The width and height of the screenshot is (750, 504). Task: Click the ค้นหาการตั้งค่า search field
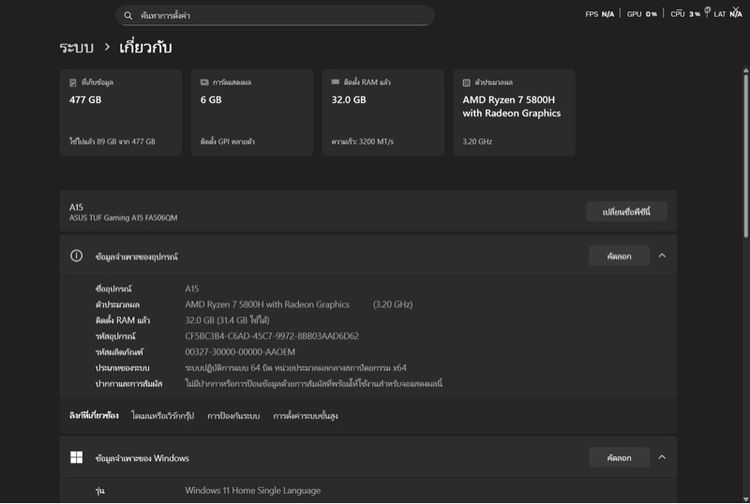280,16
